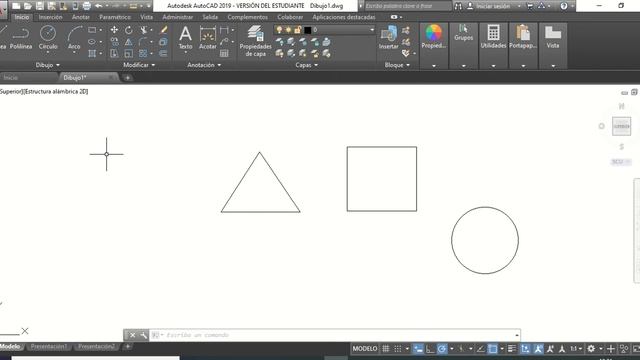Select the Scale tool in the Modificar panel
Viewport: 640px width, 360px height.
coord(129,53)
